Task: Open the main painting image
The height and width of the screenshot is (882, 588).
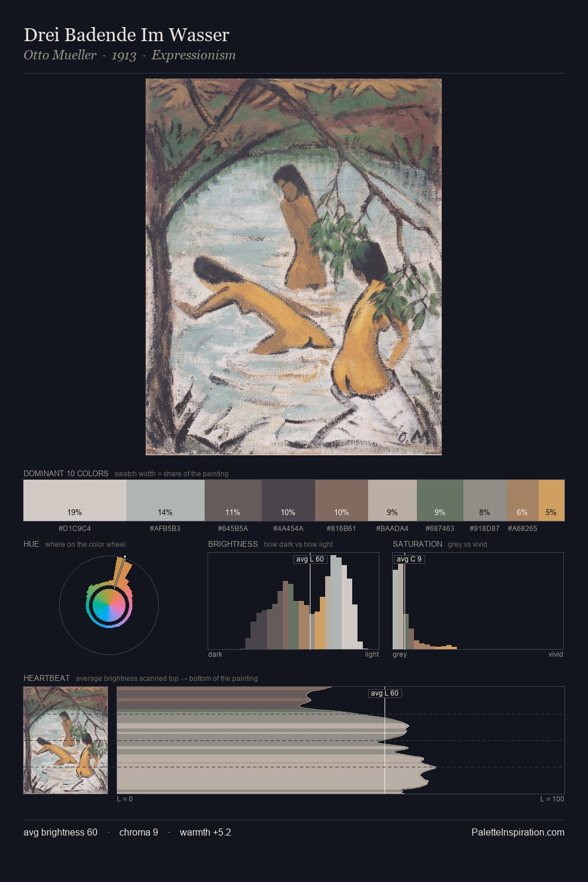Action: click(293, 267)
